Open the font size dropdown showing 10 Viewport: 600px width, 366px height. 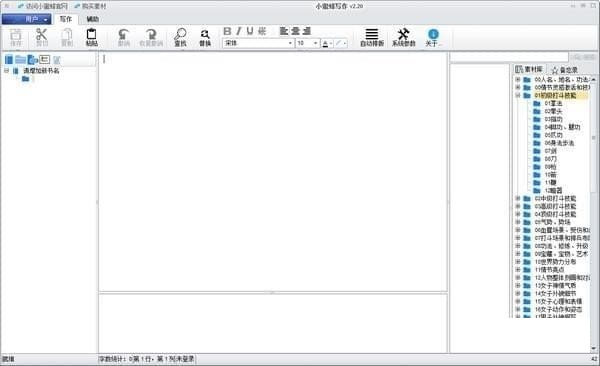(x=315, y=43)
